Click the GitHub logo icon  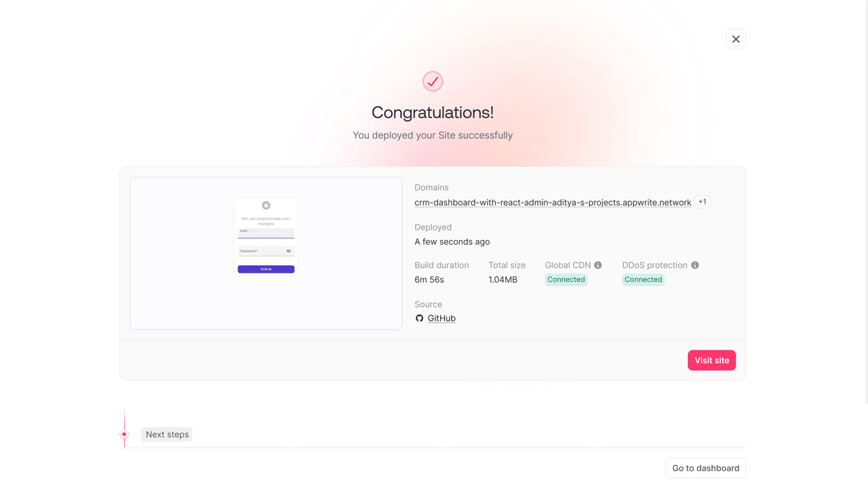pyautogui.click(x=419, y=319)
